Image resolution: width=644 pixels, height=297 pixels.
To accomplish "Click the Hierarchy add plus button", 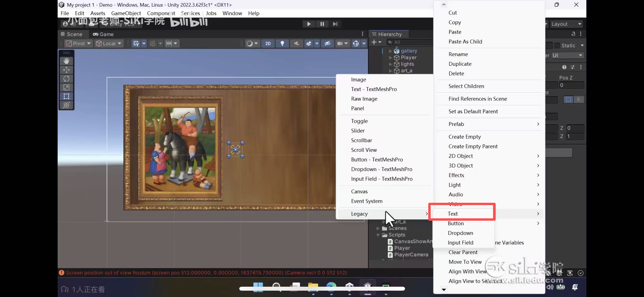I will click(x=374, y=42).
